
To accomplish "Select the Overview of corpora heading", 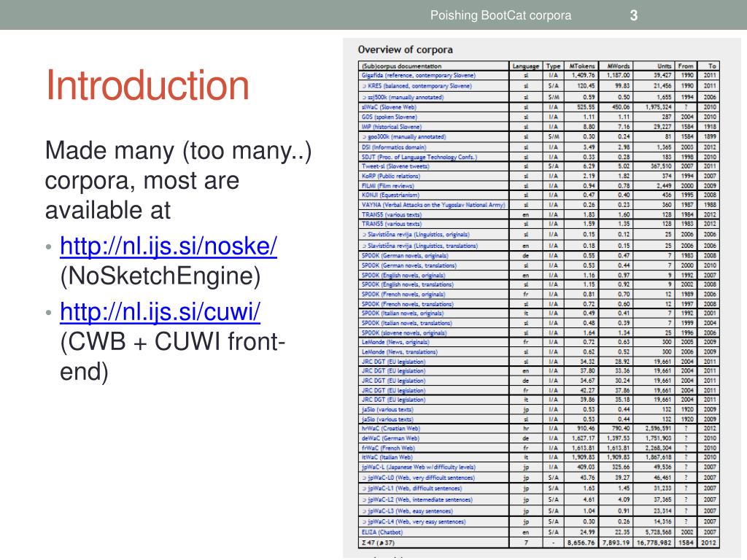I will (x=405, y=50).
